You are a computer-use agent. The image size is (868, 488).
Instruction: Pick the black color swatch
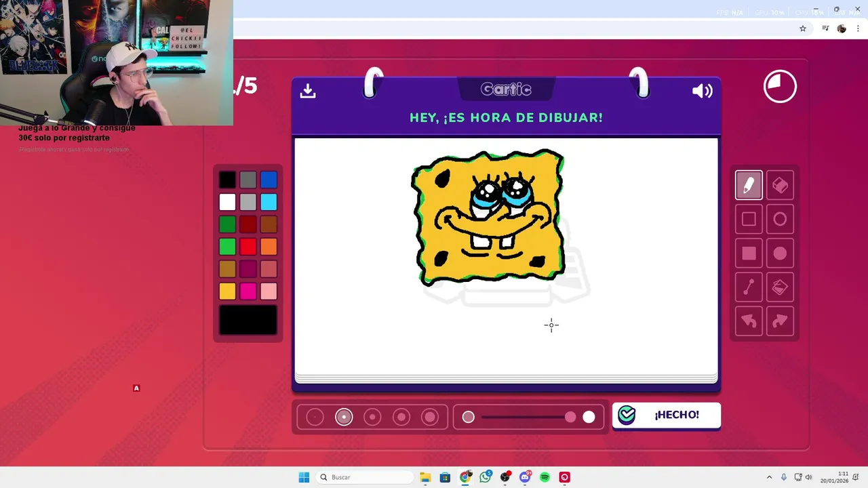tap(227, 180)
